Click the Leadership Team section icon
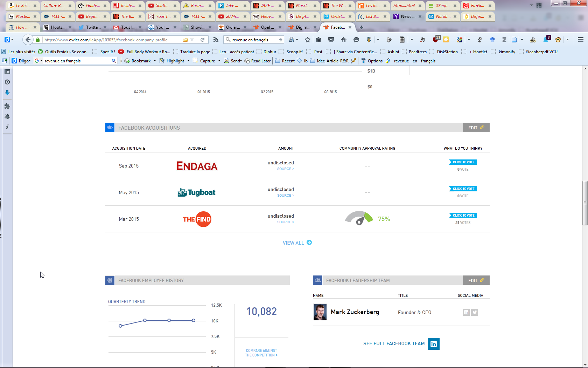 tap(318, 280)
